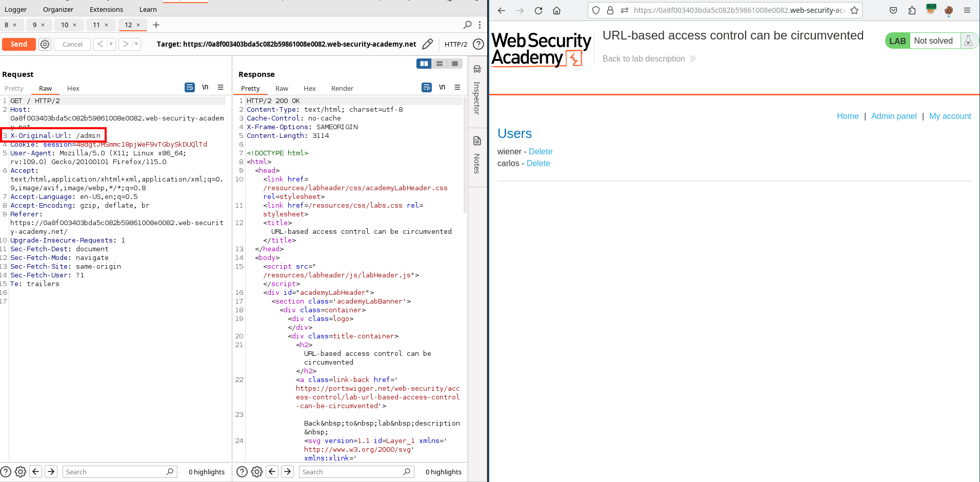
Task: Go to next request in history
Action: [x=126, y=44]
